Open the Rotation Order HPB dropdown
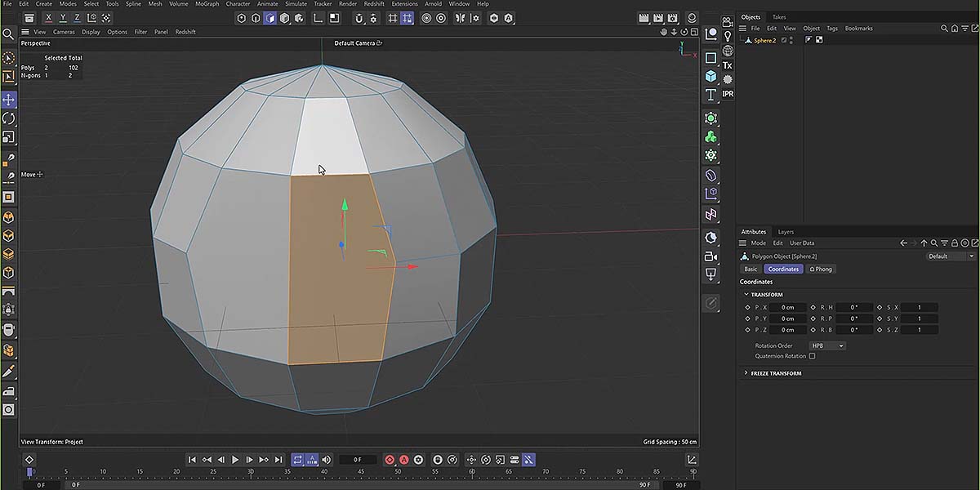The height and width of the screenshot is (490, 980). [827, 345]
